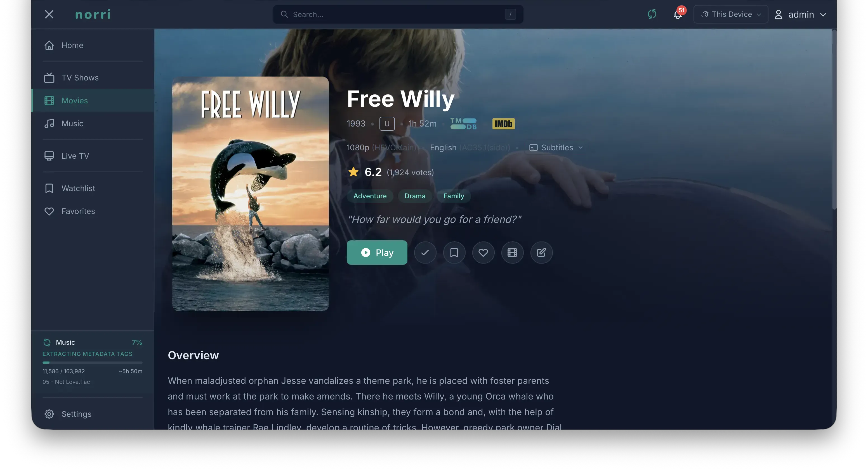Image resolution: width=868 pixels, height=471 pixels.
Task: Go to TV Shows in sidebar
Action: point(93,78)
